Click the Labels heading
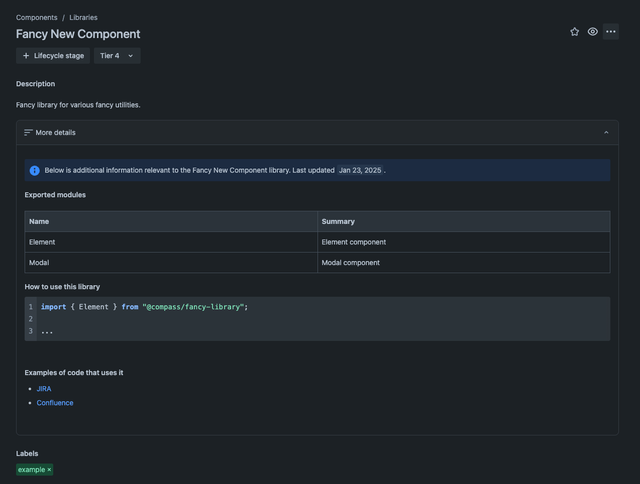This screenshot has height=484, width=640. 27,454
